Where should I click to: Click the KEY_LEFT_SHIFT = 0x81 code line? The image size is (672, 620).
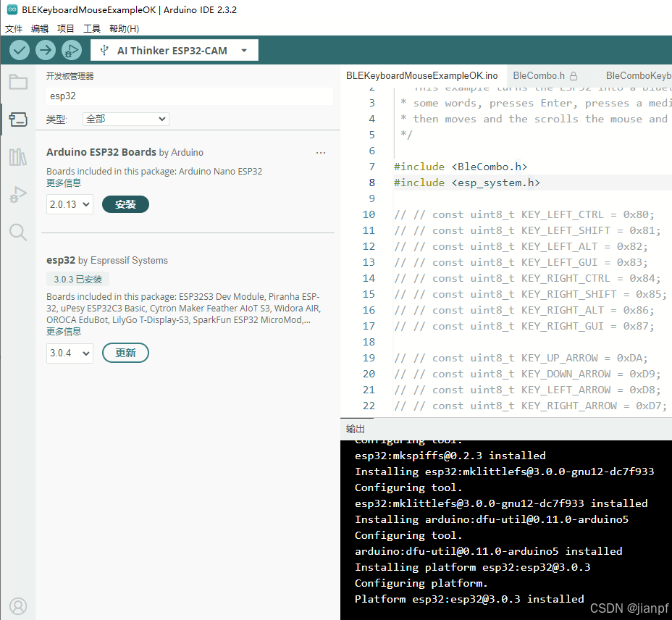528,230
